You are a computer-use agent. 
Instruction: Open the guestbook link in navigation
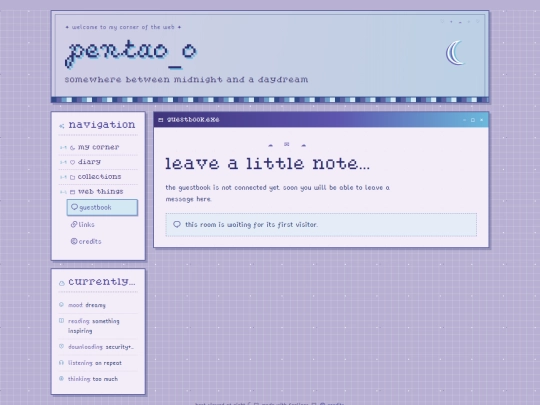102,207
